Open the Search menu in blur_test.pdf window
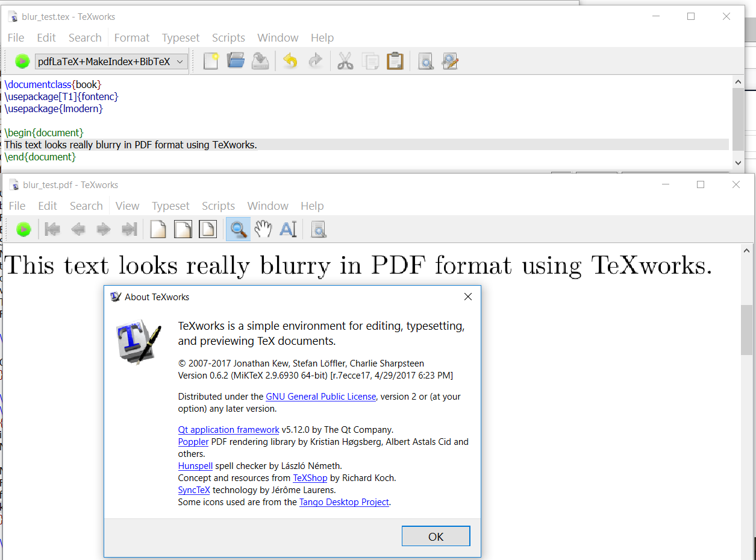Screen dimensions: 756x560 click(86, 206)
